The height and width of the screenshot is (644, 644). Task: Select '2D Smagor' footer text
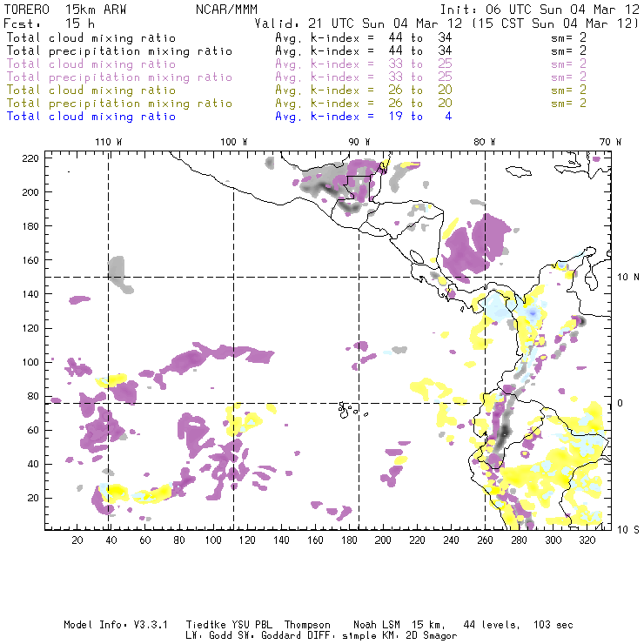(x=432, y=636)
